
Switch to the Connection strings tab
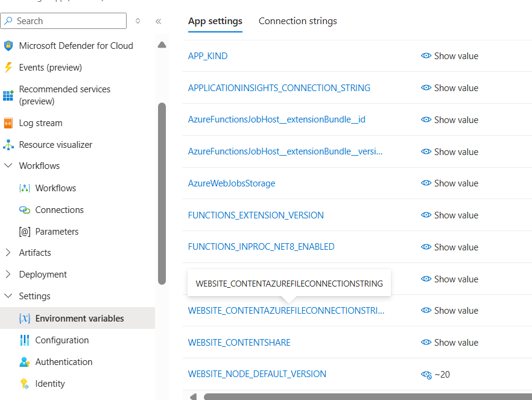click(x=297, y=21)
